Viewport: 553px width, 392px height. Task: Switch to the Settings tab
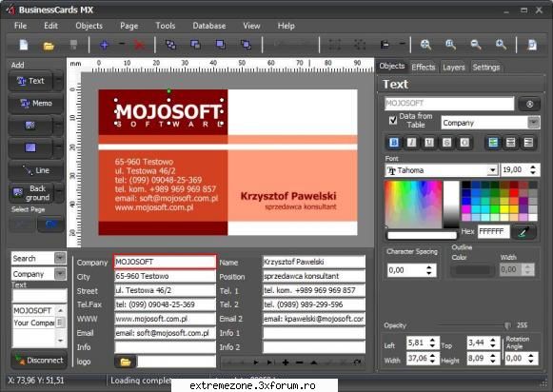(486, 67)
